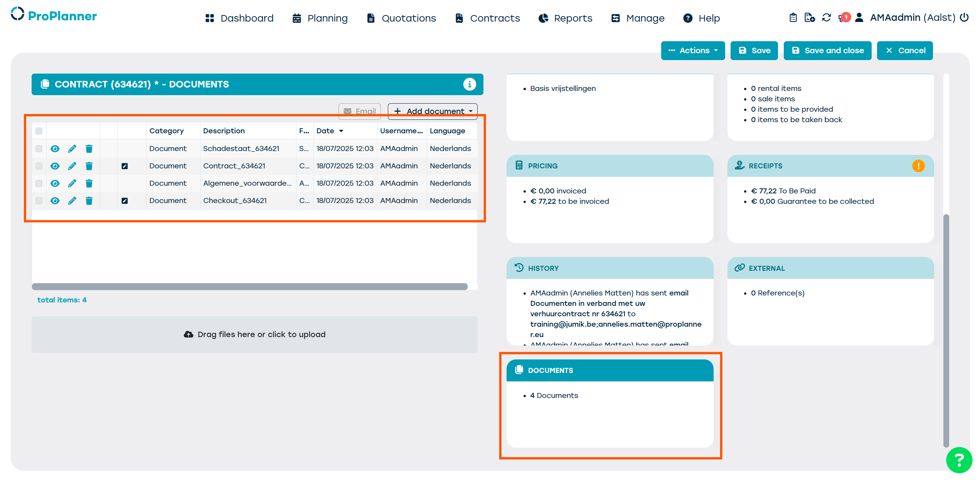This screenshot has width=980, height=480.
Task: Click the green help question mark bubble
Action: click(x=959, y=460)
